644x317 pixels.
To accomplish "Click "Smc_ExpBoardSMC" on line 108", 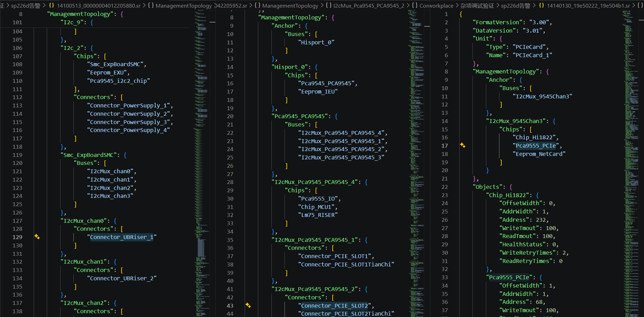I will (115, 64).
